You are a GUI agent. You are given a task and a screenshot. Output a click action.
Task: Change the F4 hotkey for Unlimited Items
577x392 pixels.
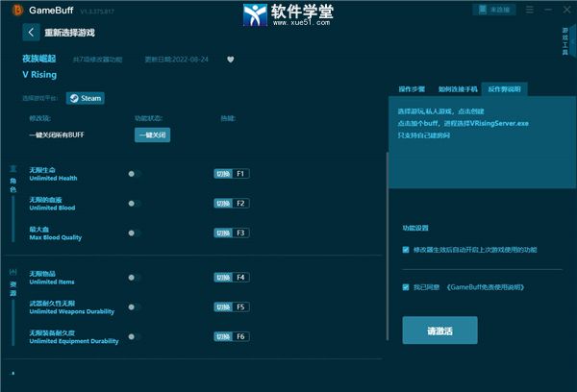pyautogui.click(x=232, y=278)
